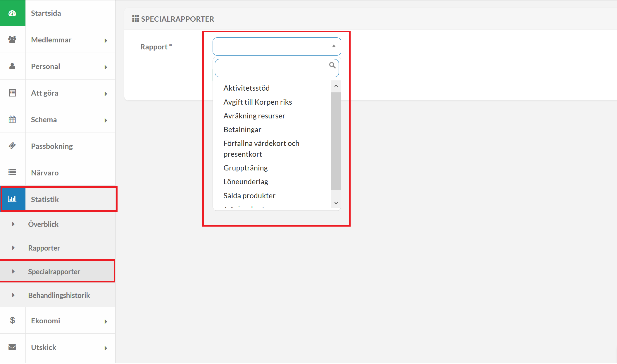Go to Överblick statistics page

pyautogui.click(x=43, y=224)
